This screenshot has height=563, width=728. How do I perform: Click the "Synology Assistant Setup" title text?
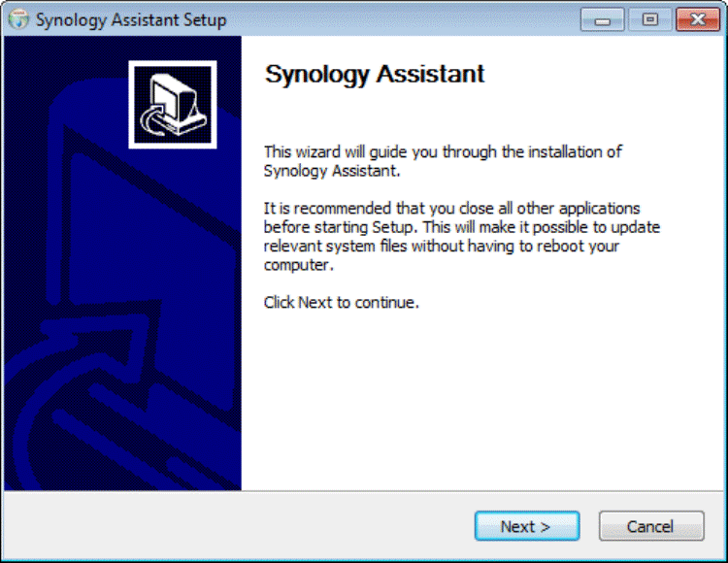[x=131, y=20]
